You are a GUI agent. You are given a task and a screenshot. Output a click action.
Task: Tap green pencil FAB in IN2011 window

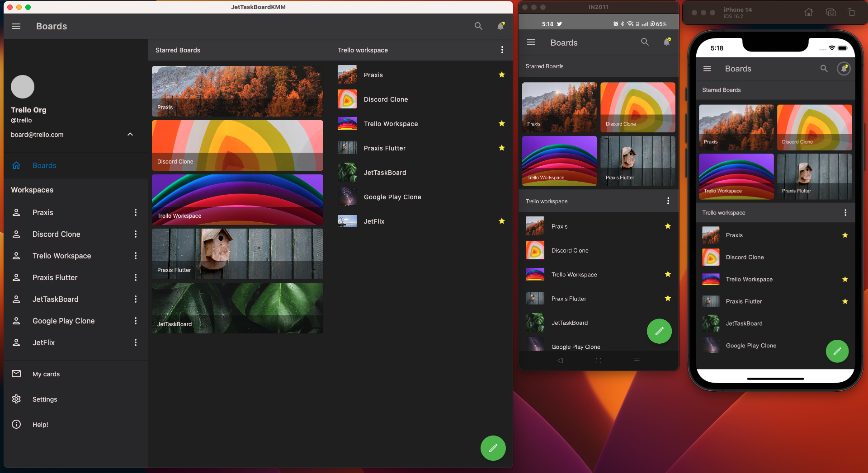pyautogui.click(x=659, y=331)
